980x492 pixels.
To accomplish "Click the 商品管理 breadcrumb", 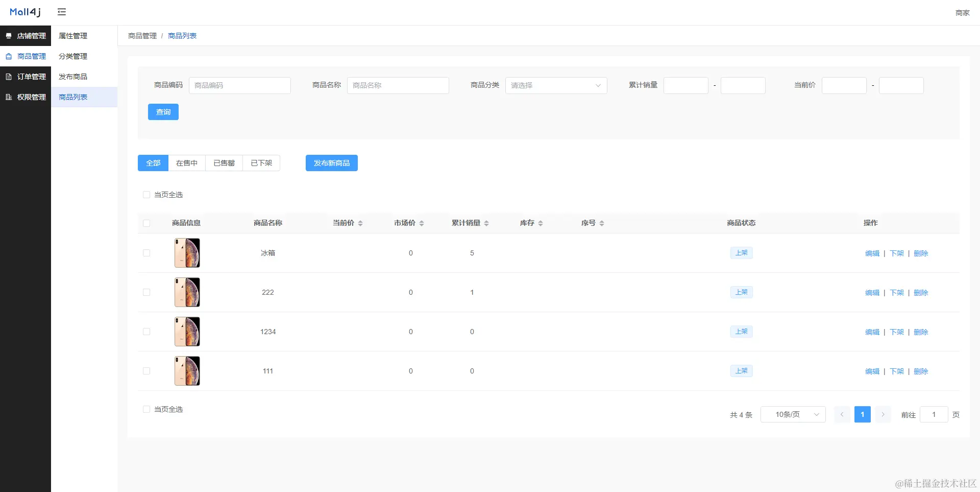I will click(x=142, y=36).
